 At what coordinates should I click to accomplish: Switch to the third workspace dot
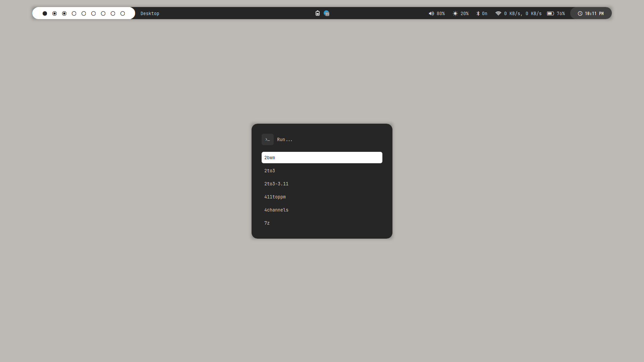click(x=64, y=14)
